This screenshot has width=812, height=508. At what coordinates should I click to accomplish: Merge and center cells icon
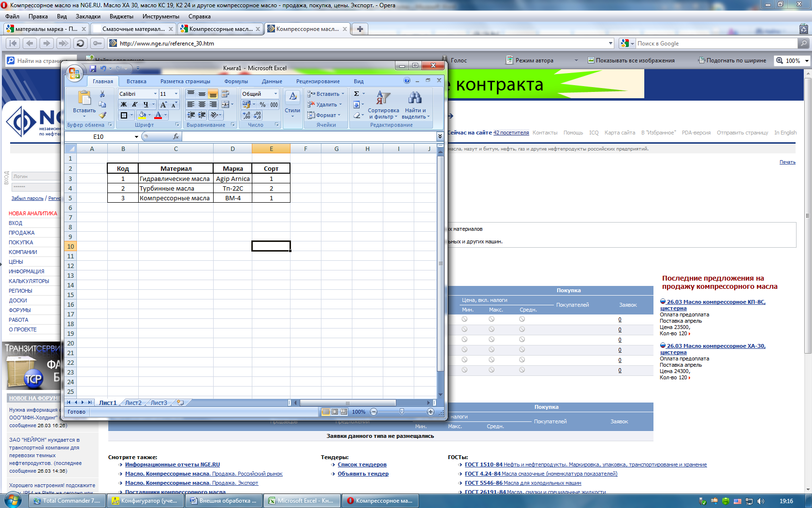point(225,105)
